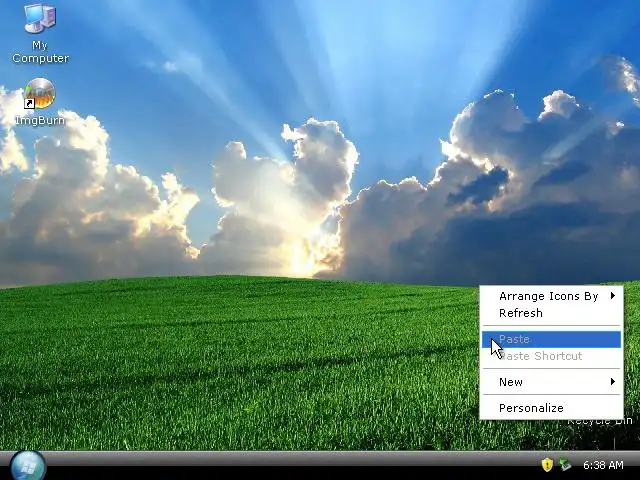640x480 pixels.
Task: Expand the arrow beside Arrange Icons By
Action: (613, 296)
